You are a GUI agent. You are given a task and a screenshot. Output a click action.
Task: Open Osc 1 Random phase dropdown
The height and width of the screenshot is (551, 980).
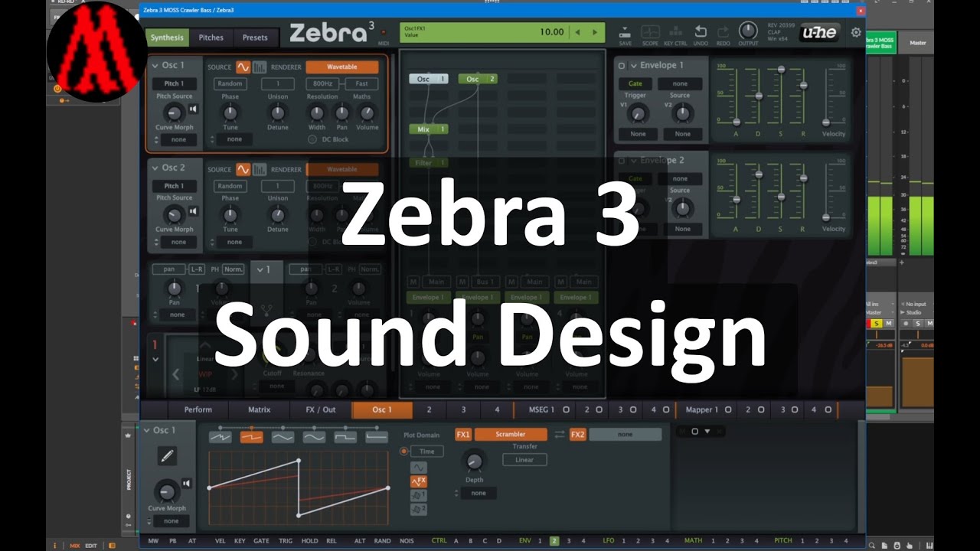coord(230,84)
